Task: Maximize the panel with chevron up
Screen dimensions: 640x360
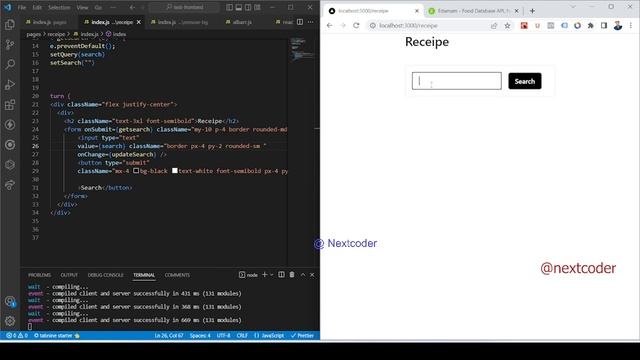Action: 303,275
